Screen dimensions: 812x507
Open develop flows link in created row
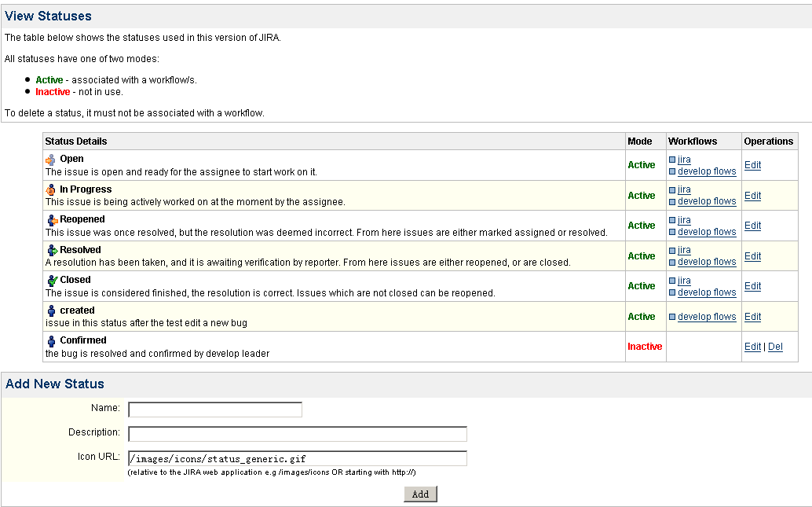click(x=707, y=317)
